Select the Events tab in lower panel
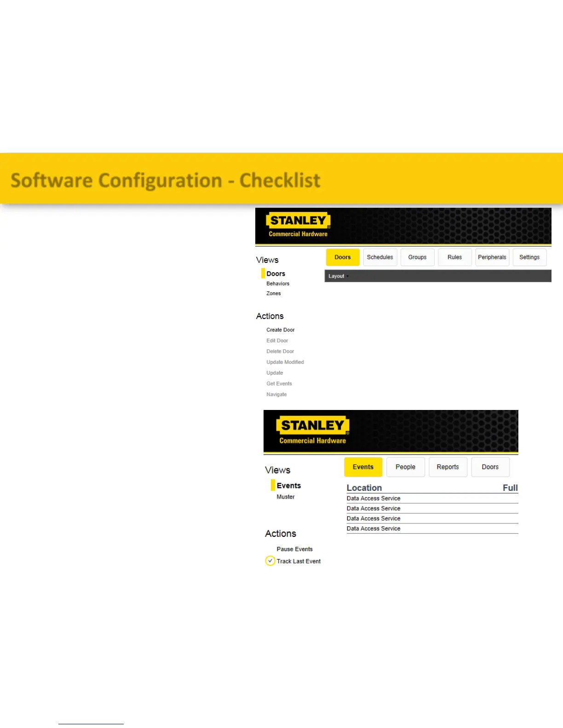This screenshot has height=728, width=563. click(363, 467)
